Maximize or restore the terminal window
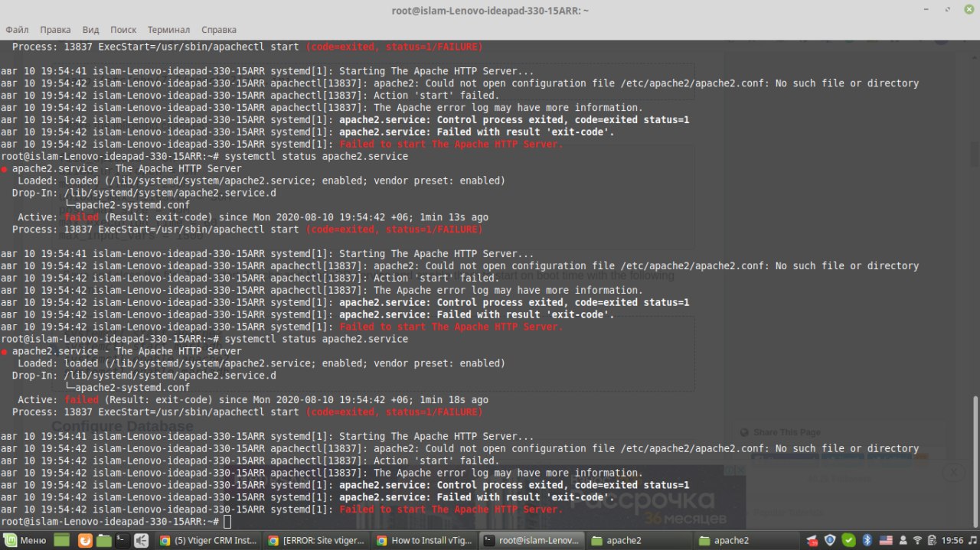 click(x=947, y=10)
